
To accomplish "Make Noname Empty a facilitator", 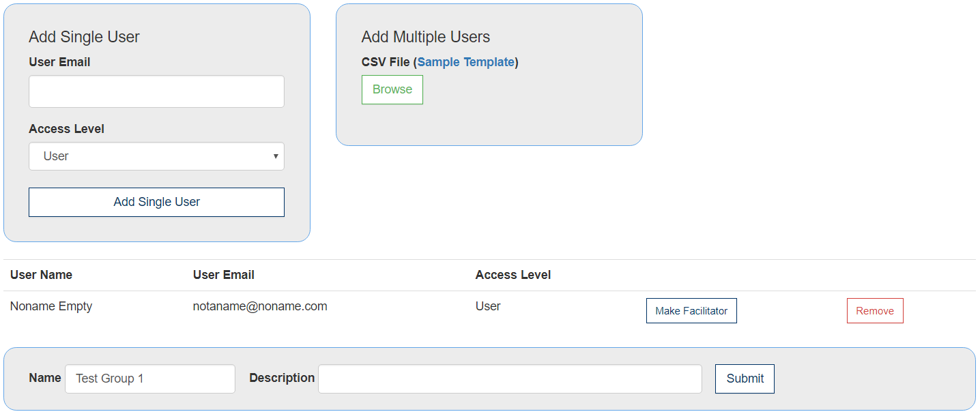I will tap(691, 310).
